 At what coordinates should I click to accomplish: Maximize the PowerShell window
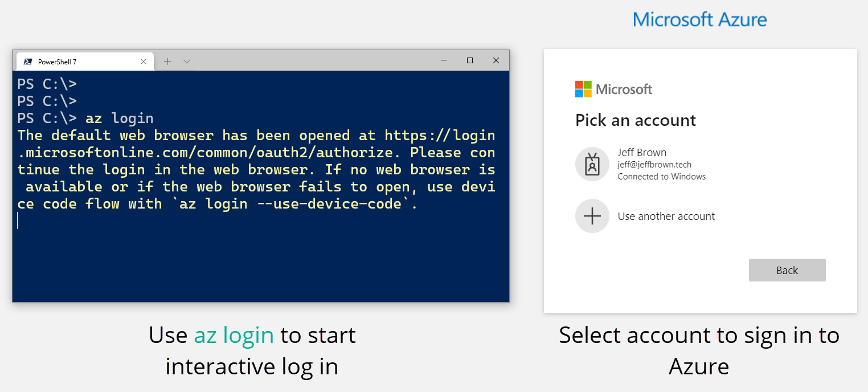(470, 60)
